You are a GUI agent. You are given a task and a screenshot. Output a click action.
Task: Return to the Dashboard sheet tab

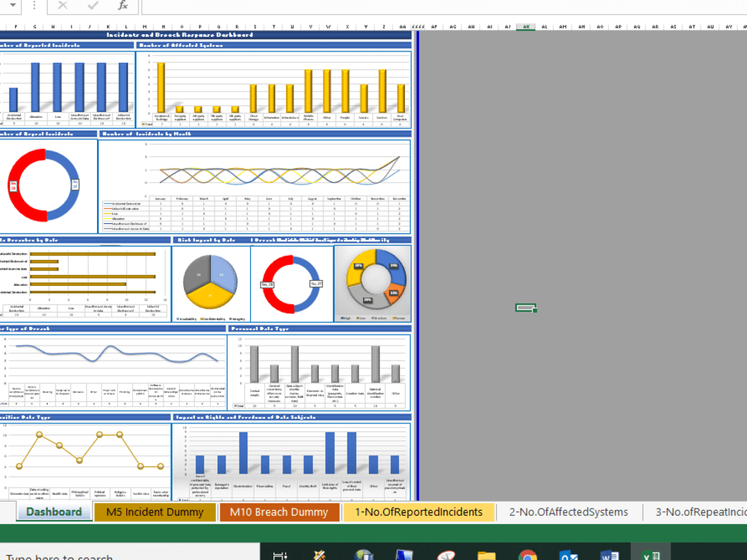pos(53,512)
